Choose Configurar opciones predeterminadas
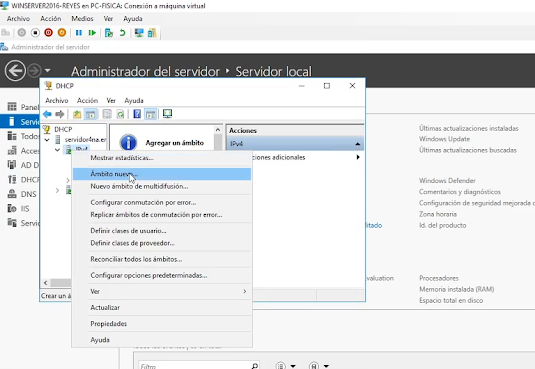 162,275
